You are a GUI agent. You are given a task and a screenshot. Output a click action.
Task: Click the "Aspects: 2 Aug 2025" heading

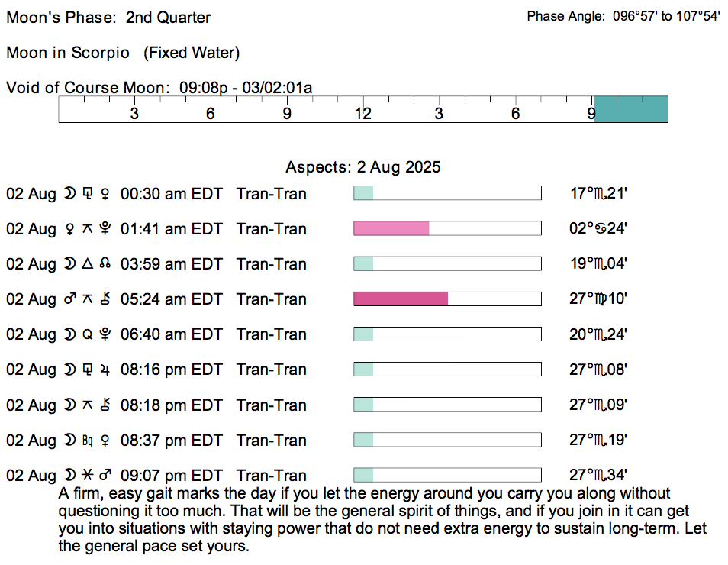(363, 167)
